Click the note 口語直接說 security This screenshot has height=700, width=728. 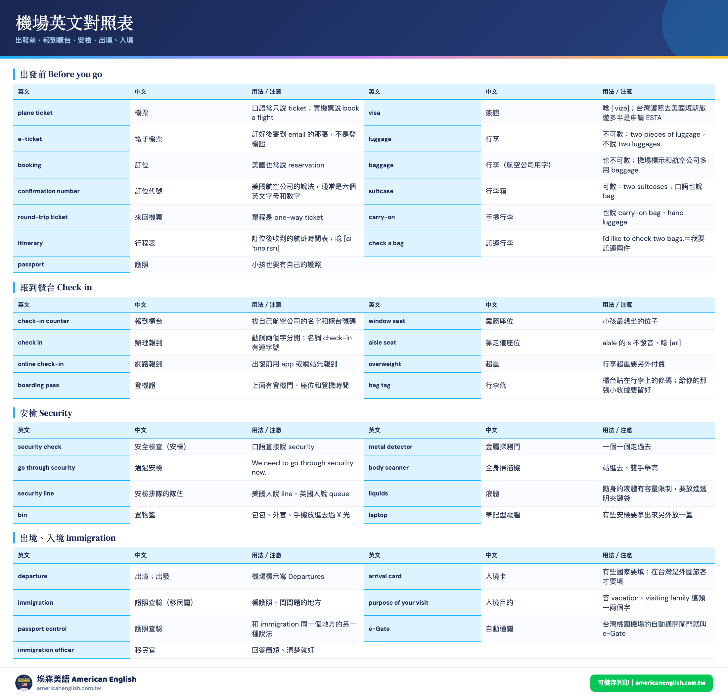[x=283, y=446]
